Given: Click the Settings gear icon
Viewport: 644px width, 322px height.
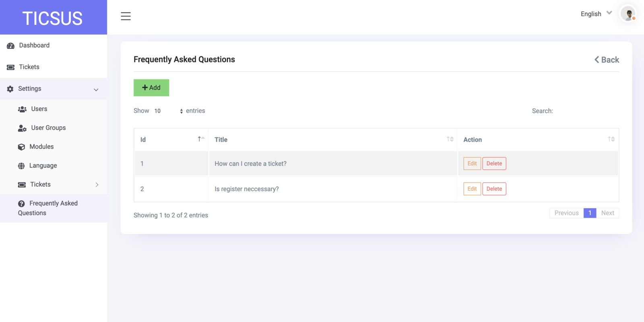Looking at the screenshot, I should [x=10, y=89].
